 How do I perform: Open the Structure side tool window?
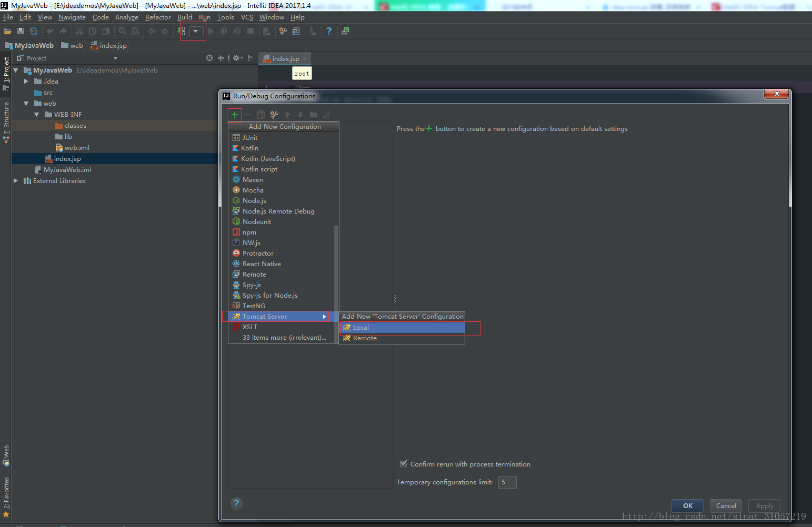6,122
